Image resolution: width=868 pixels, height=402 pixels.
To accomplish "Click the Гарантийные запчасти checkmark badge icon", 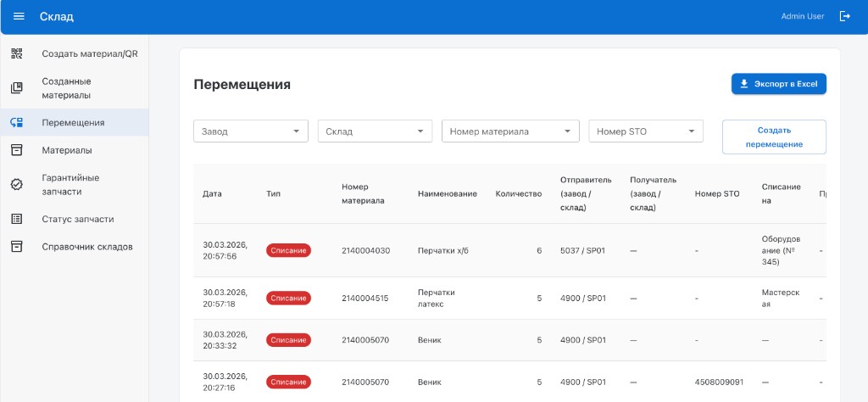I will [x=16, y=184].
